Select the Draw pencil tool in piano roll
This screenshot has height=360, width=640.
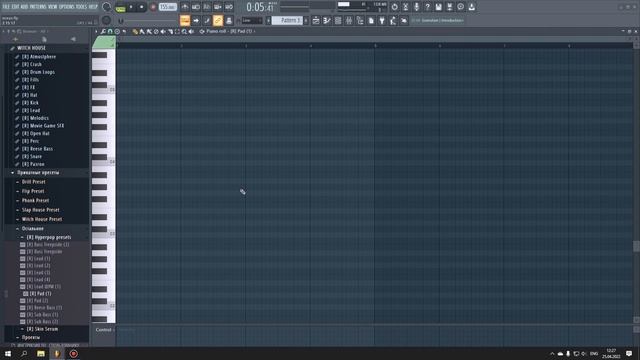point(136,31)
